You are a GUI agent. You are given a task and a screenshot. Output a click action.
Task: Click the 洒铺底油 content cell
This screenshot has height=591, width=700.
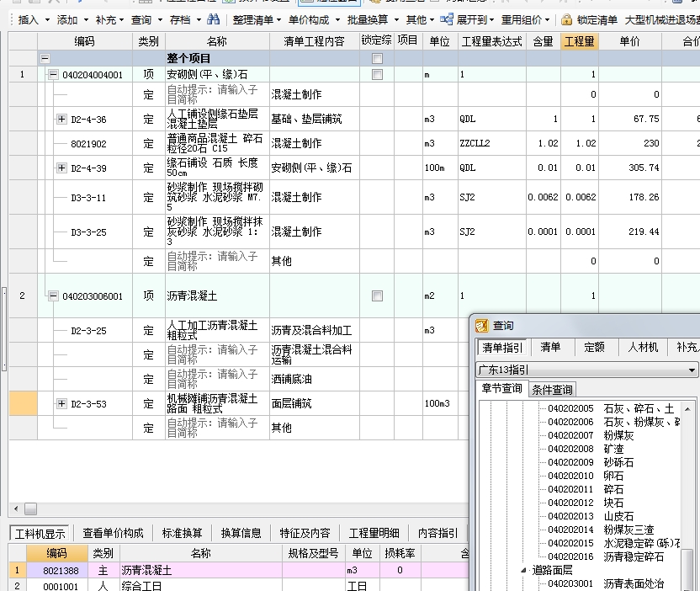click(x=315, y=379)
